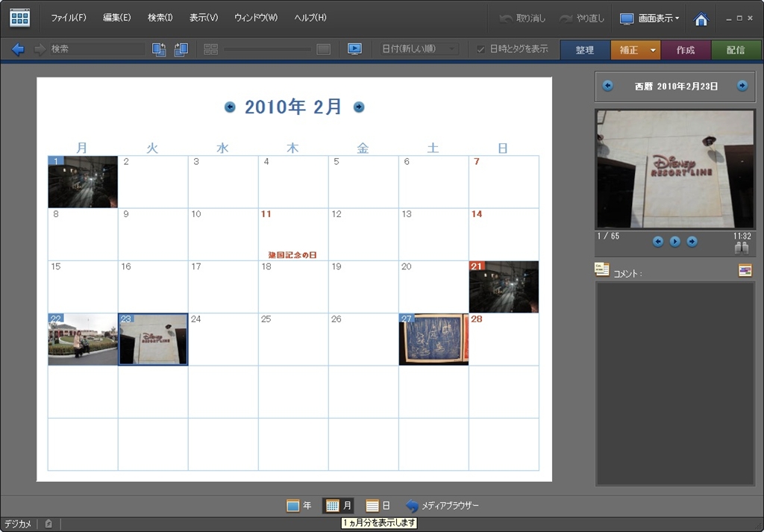Open the dropdown arrow on the 補正 tab

[x=654, y=50]
